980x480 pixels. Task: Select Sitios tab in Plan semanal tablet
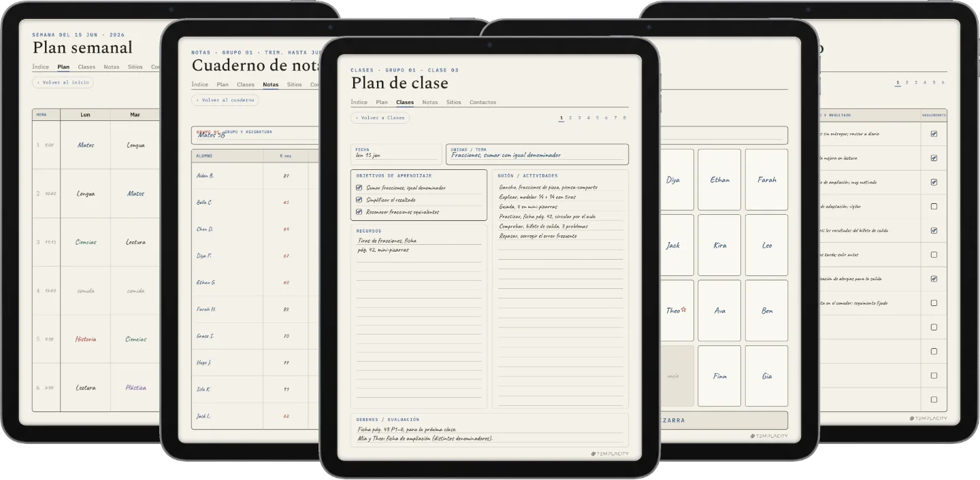pos(135,67)
